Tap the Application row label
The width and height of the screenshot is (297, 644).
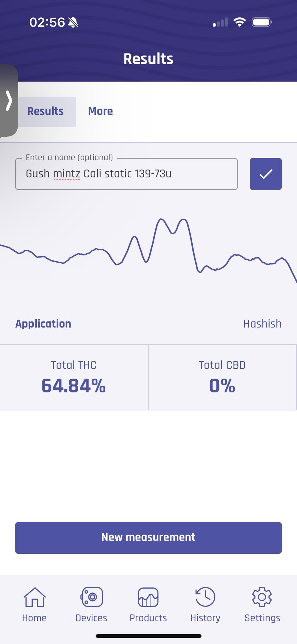click(x=43, y=324)
